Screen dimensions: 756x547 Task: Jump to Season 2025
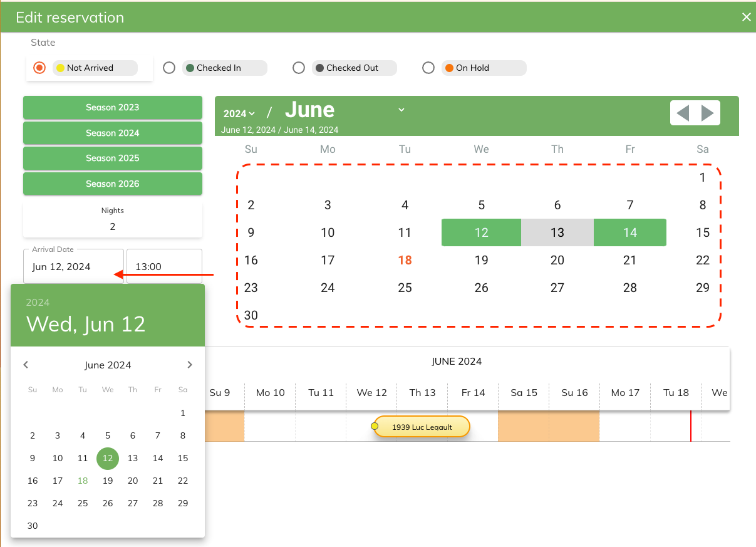113,158
